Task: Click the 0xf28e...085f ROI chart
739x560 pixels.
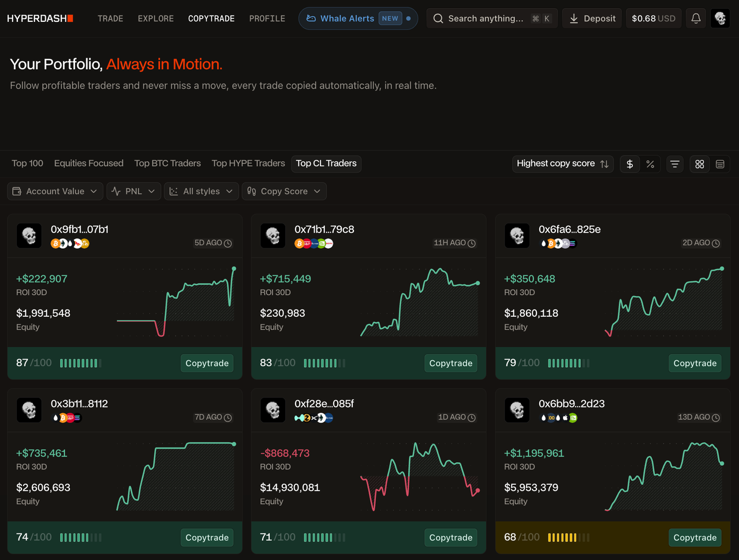Action: point(420,476)
